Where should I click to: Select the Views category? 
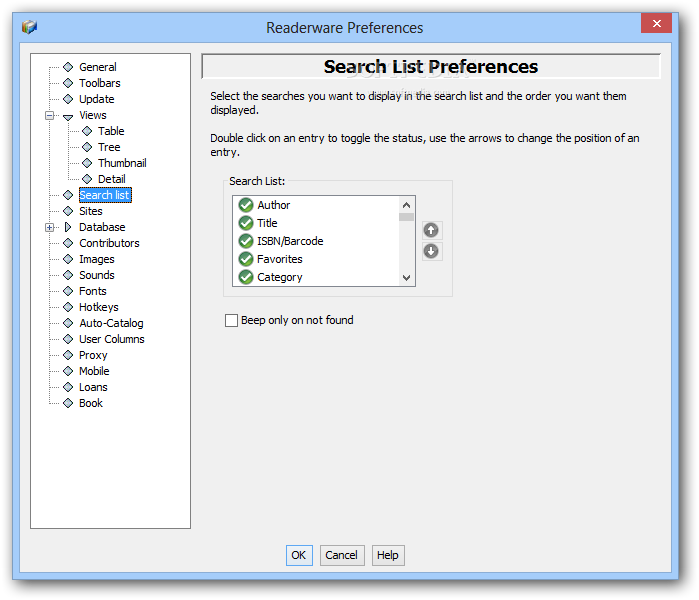(x=93, y=115)
